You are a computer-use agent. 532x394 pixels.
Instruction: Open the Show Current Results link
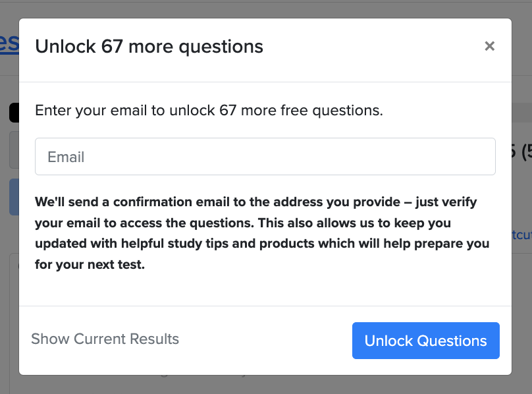click(105, 339)
